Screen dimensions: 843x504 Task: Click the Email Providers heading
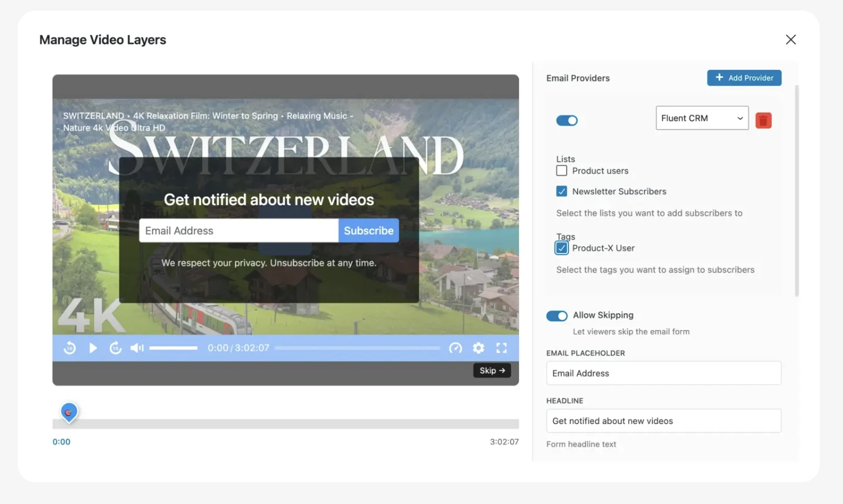[578, 78]
